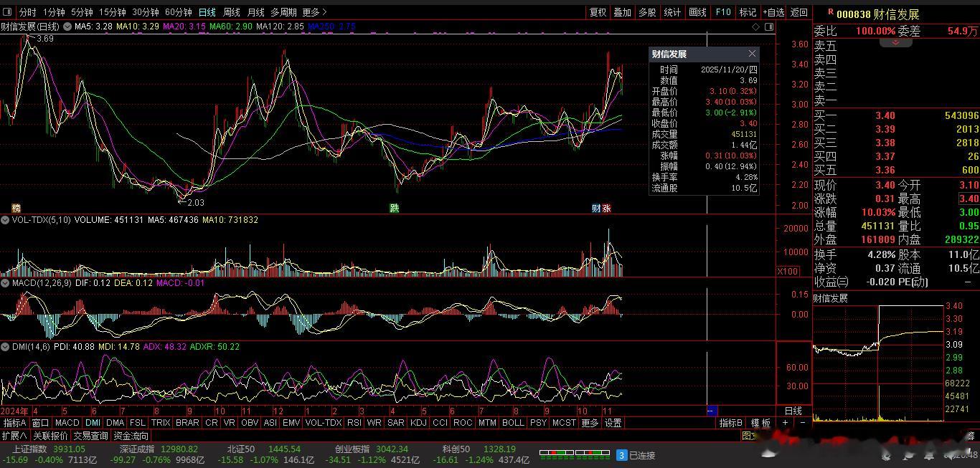The width and height of the screenshot is (980, 468).
Task: Switch to the 周线 weekly chart period
Action: coord(231,12)
